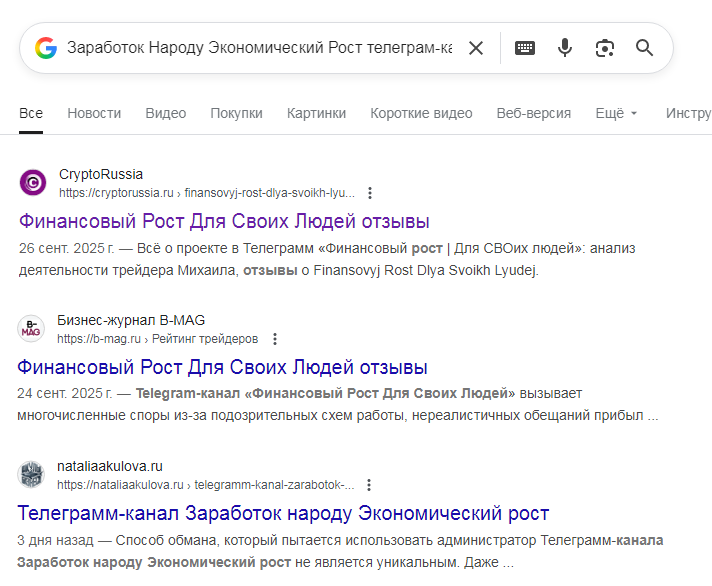Select the Все tab
Image resolution: width=712 pixels, height=586 pixels.
(31, 113)
